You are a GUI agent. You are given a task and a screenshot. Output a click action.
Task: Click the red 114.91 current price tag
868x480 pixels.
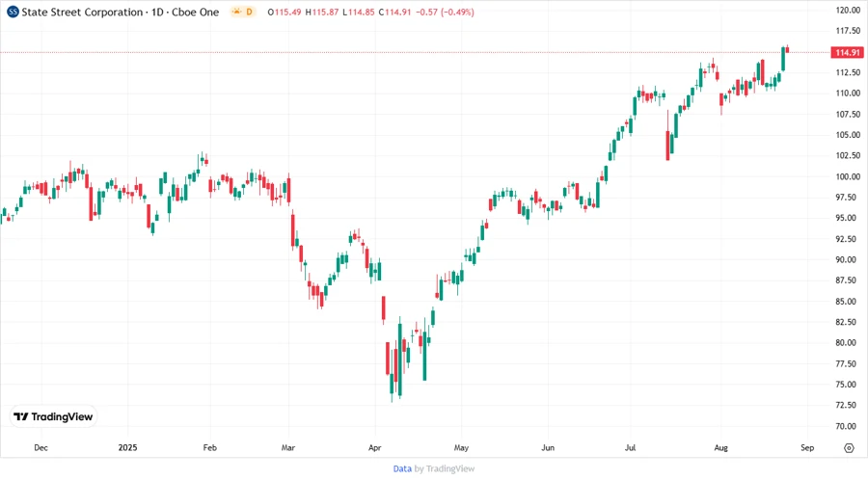[x=848, y=51]
